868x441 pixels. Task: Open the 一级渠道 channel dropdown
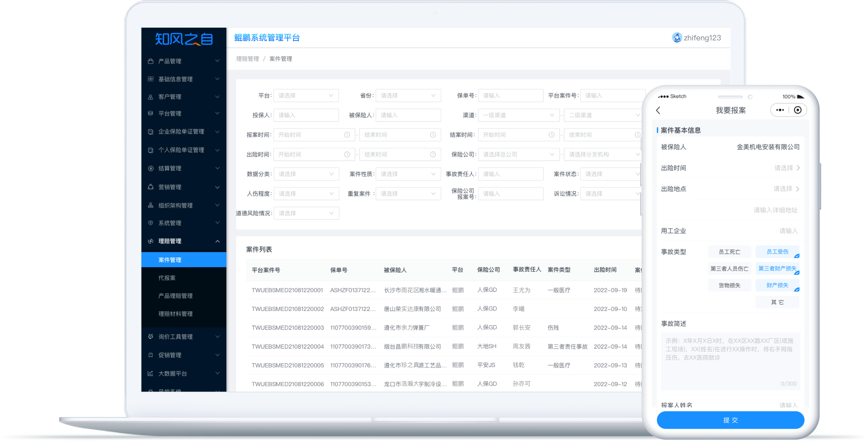pyautogui.click(x=519, y=115)
